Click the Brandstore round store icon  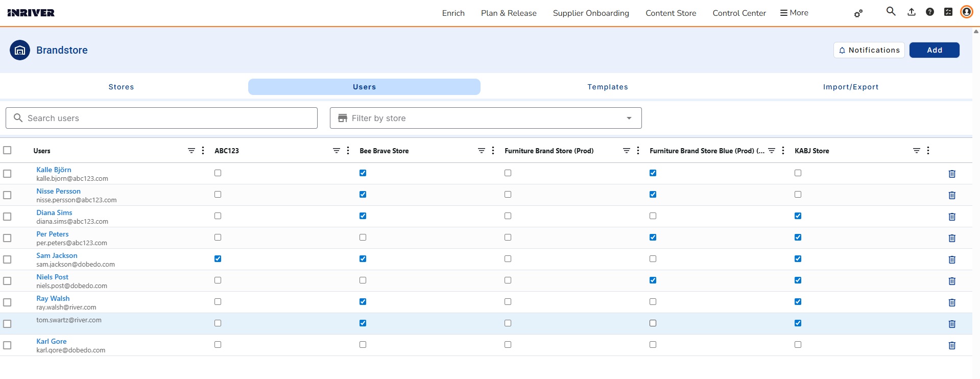[20, 50]
